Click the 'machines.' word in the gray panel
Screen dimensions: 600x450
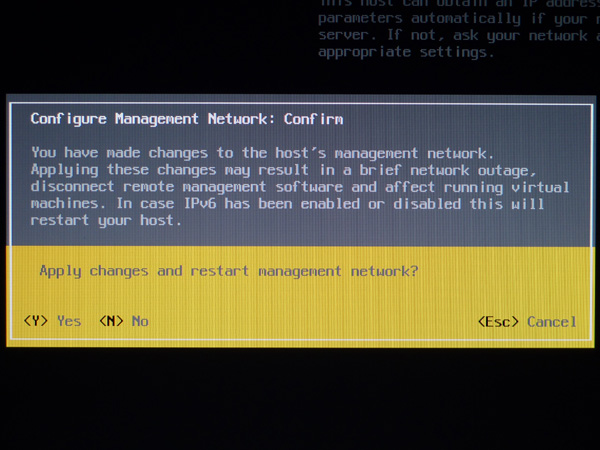point(68,203)
